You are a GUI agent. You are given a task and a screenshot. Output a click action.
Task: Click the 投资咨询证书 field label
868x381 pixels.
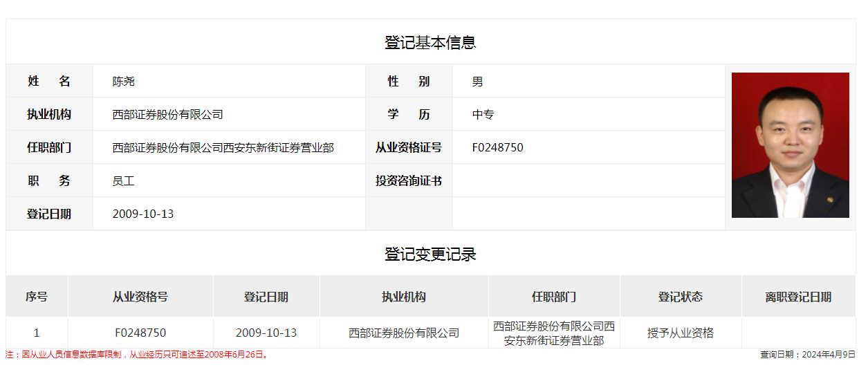409,180
